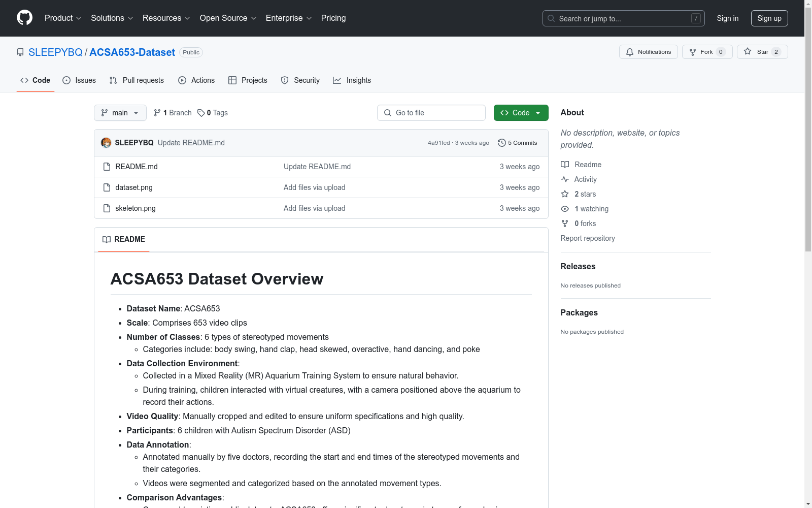Click Sign in
The image size is (812, 508).
tap(727, 18)
